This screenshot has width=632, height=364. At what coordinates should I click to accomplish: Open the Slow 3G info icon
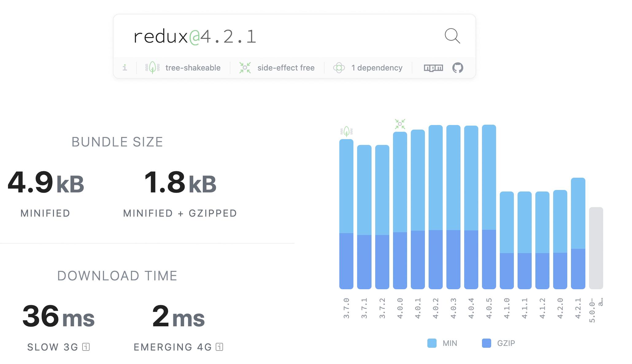click(86, 347)
